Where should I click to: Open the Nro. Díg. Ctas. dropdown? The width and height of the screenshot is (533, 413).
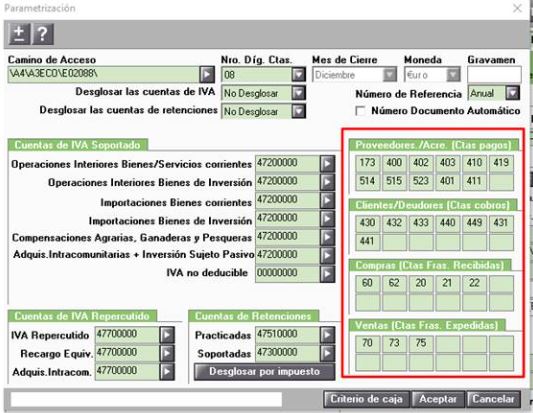coord(298,74)
